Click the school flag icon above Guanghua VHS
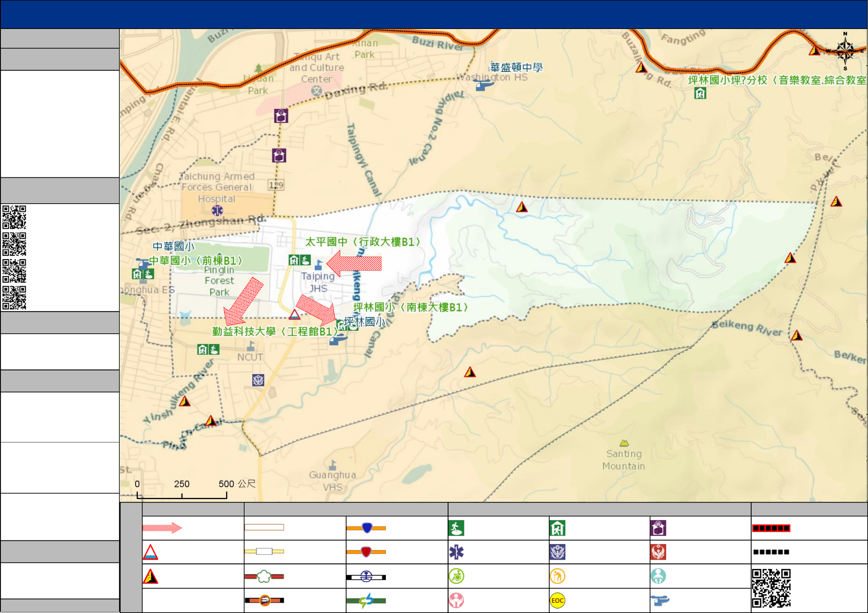Image resolution: width=868 pixels, height=613 pixels. pos(333,465)
